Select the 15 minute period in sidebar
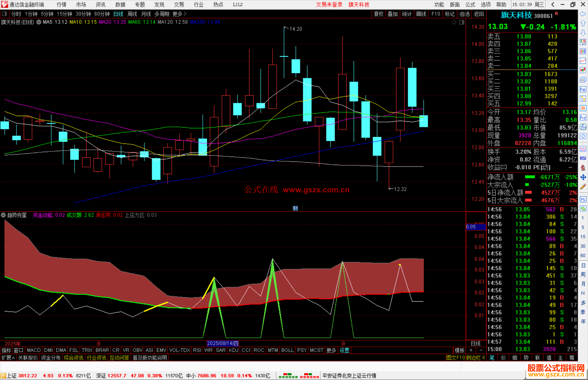 tap(583, 237)
